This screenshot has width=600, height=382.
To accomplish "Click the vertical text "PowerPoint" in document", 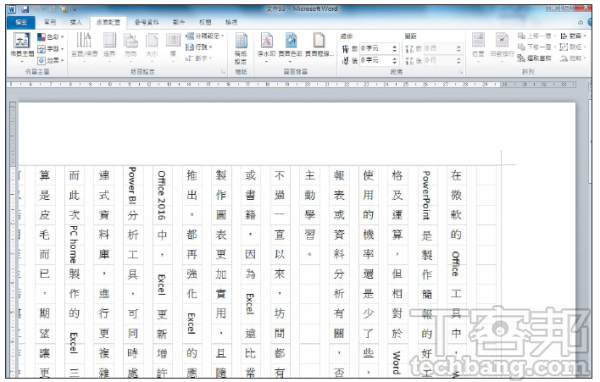I will coord(426,195).
